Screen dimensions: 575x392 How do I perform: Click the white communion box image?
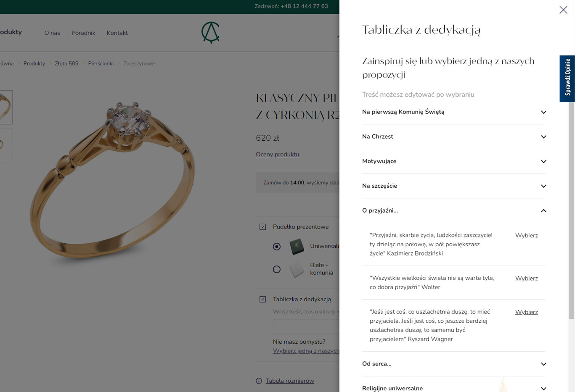(x=297, y=269)
